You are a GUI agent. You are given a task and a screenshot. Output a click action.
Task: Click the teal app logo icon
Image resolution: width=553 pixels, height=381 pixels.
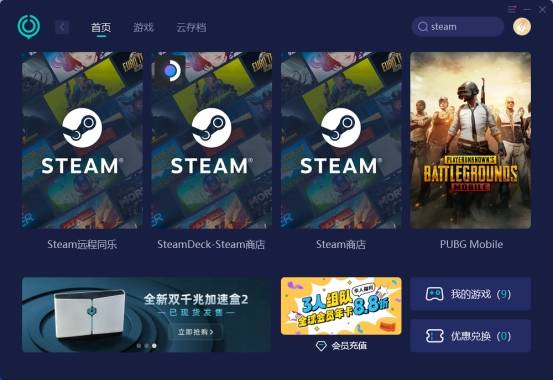coord(29,26)
